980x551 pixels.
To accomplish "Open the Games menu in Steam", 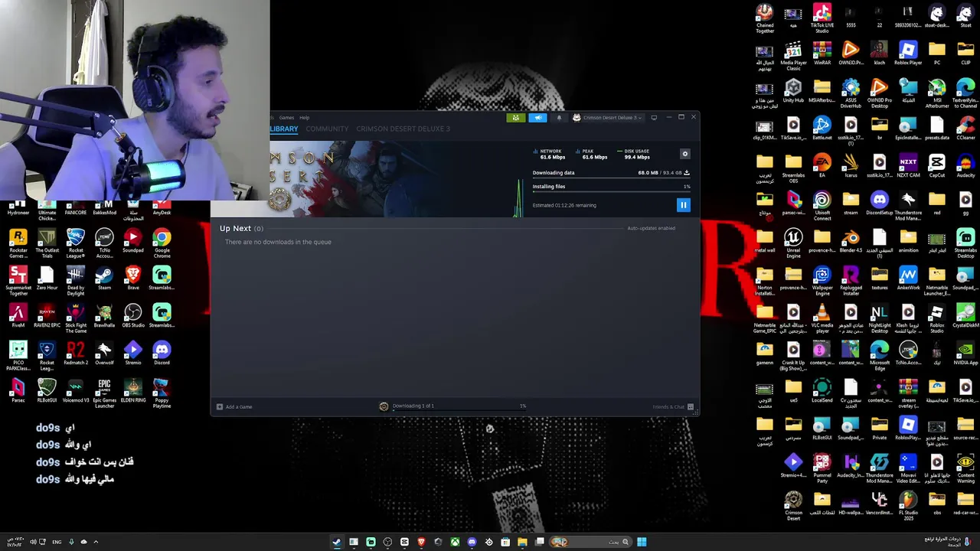I will (286, 118).
